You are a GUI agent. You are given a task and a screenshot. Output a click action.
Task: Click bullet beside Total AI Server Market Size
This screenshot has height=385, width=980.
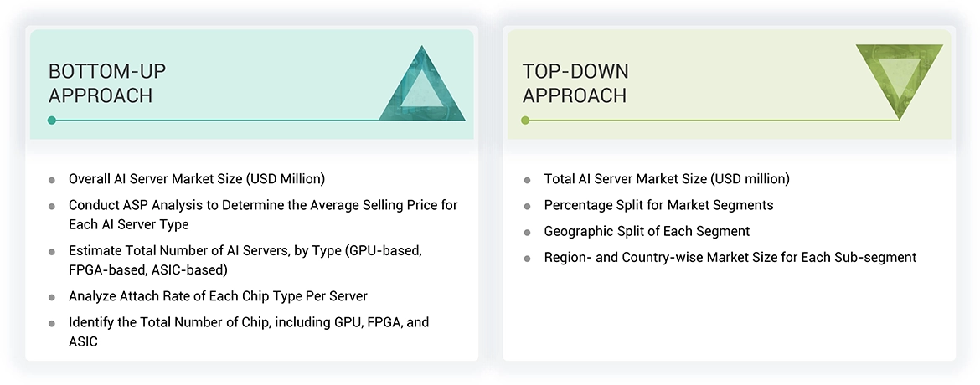coord(527,180)
